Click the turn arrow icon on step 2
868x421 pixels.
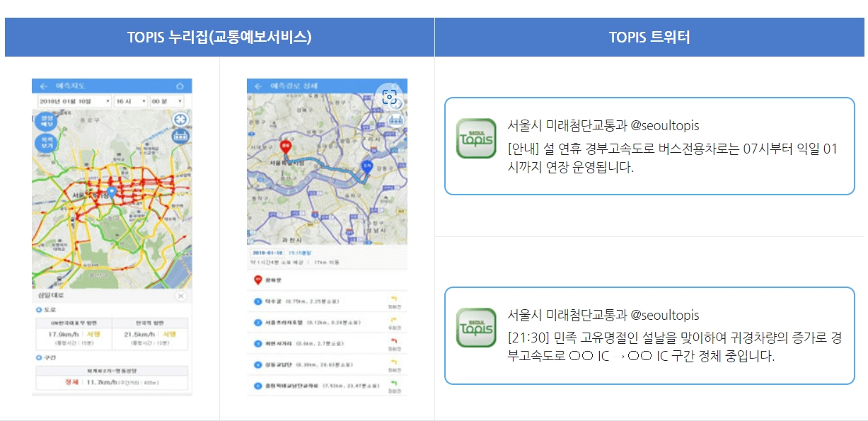coord(394,321)
